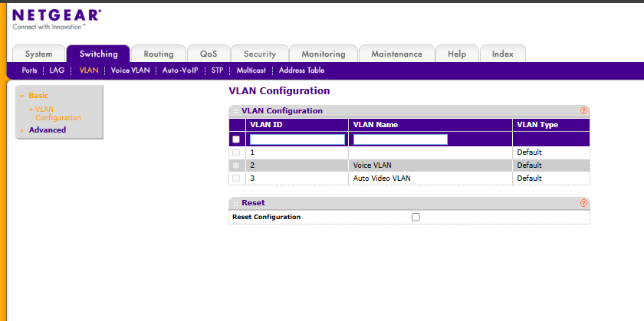Collapse the Basic menu section
The width and height of the screenshot is (644, 321).
(x=38, y=96)
